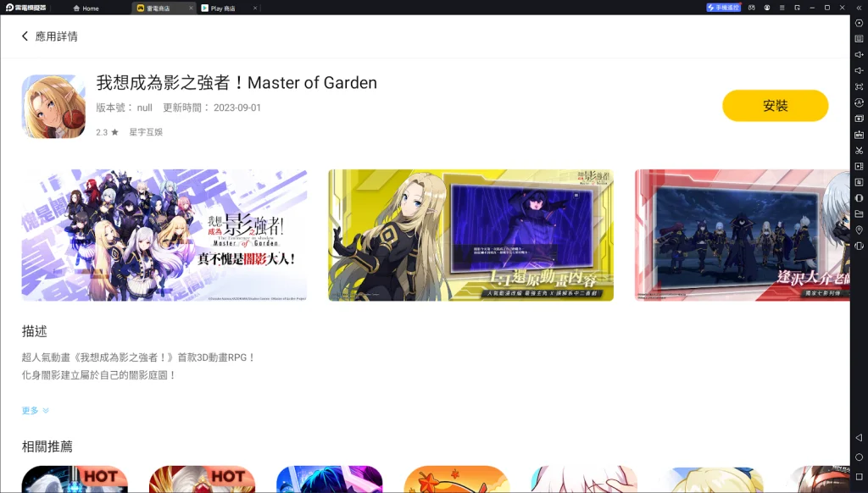Open the hamburger menu in title bar
Image resolution: width=868 pixels, height=493 pixels.
click(x=782, y=8)
